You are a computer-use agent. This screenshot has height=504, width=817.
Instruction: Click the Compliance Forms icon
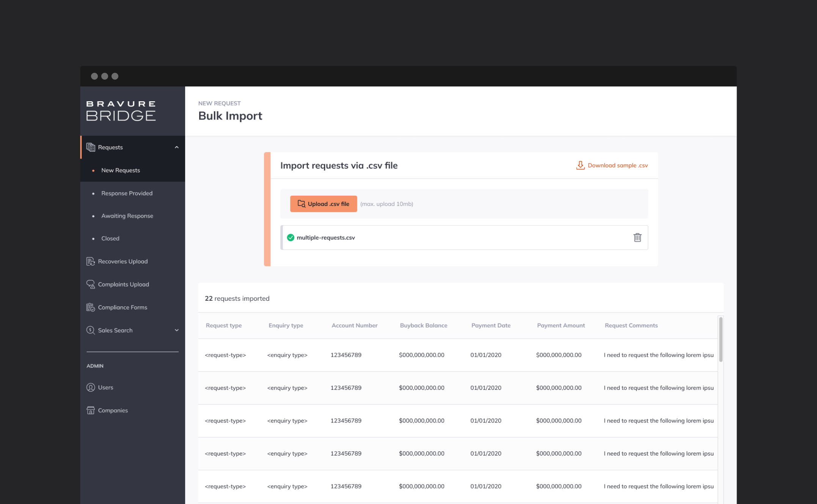pos(91,307)
